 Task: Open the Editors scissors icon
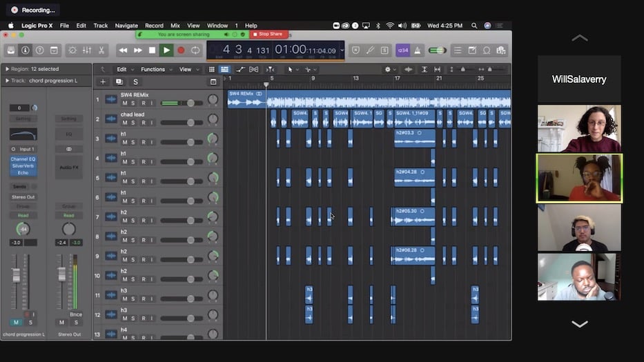(101, 50)
